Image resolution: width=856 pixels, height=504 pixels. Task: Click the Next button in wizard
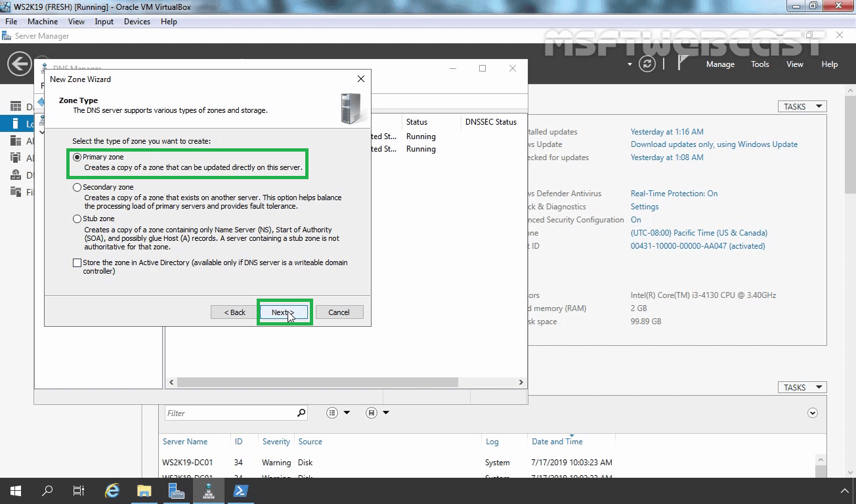(283, 312)
